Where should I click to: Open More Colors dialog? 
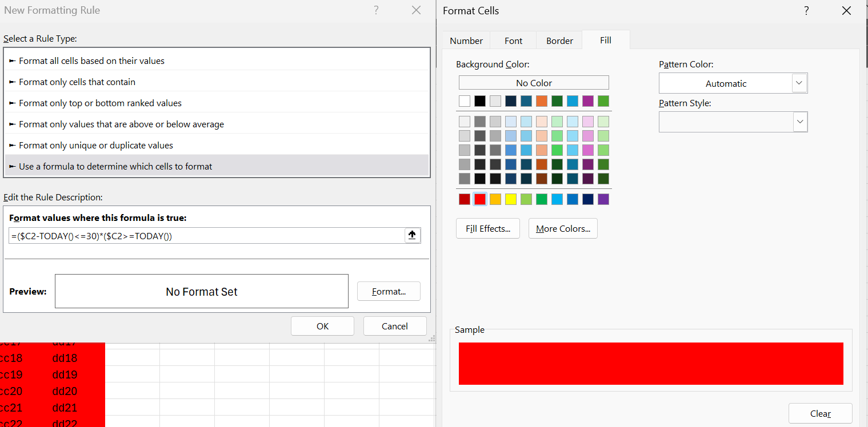pos(563,228)
